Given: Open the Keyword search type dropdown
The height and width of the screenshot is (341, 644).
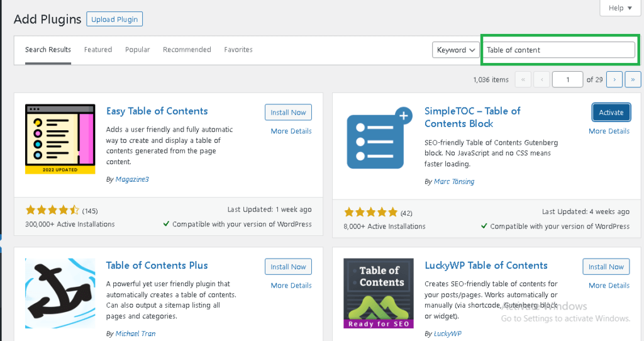Looking at the screenshot, I should point(456,50).
